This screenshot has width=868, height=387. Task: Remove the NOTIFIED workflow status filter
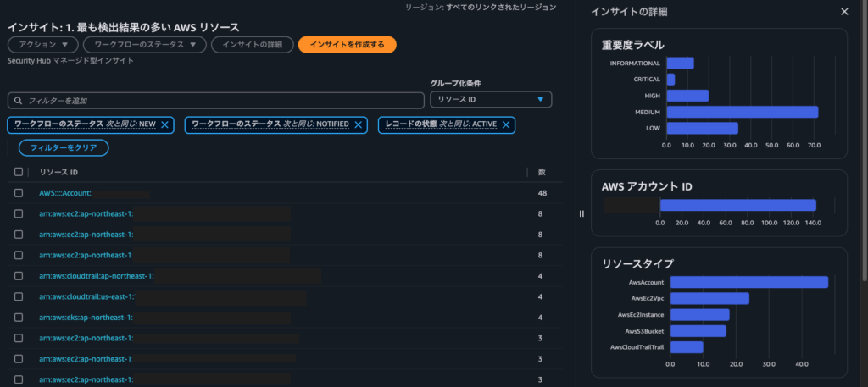pyautogui.click(x=359, y=125)
